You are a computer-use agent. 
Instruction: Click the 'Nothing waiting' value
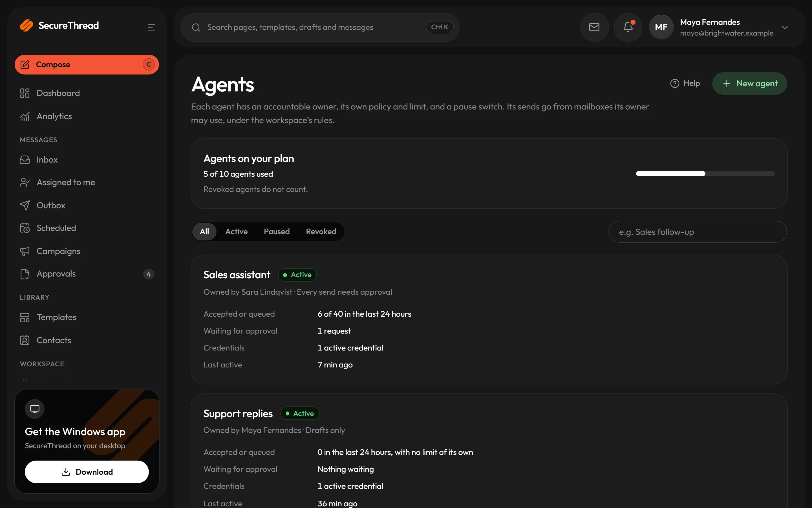click(345, 469)
